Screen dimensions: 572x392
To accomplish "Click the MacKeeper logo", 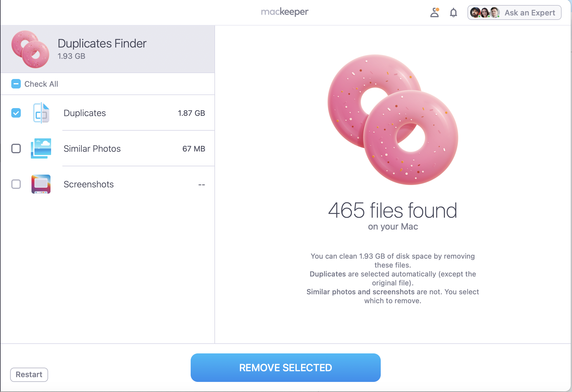I will pyautogui.click(x=285, y=12).
